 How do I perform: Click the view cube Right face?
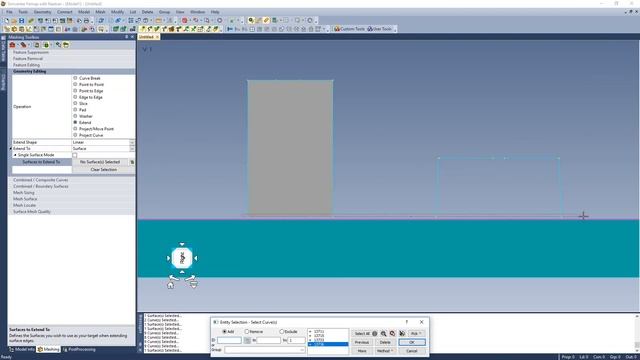point(182,258)
